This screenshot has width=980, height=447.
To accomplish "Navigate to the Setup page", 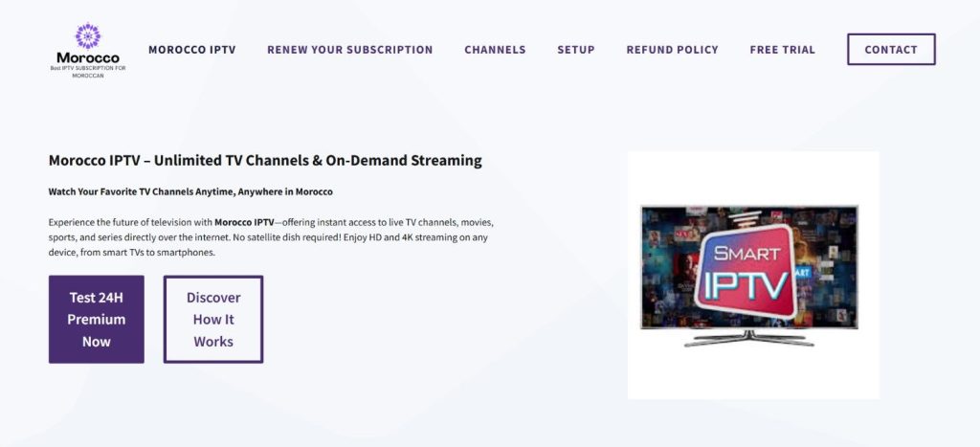I will tap(576, 50).
